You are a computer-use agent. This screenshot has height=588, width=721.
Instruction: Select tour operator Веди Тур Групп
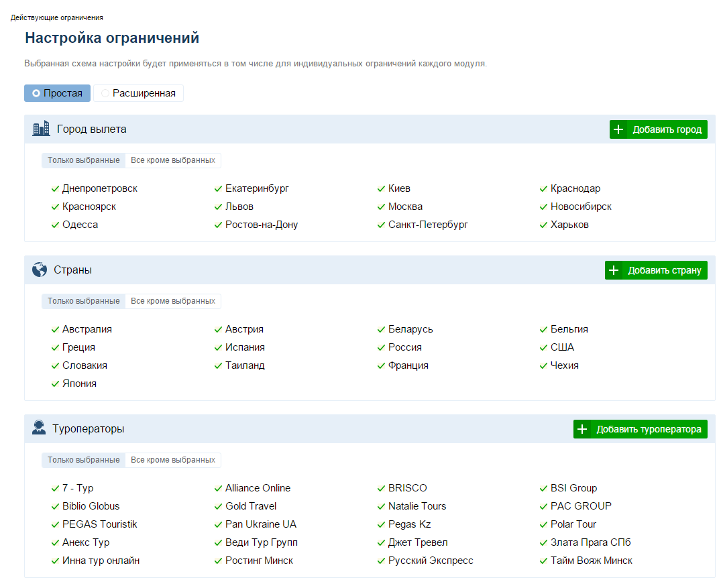click(x=261, y=542)
